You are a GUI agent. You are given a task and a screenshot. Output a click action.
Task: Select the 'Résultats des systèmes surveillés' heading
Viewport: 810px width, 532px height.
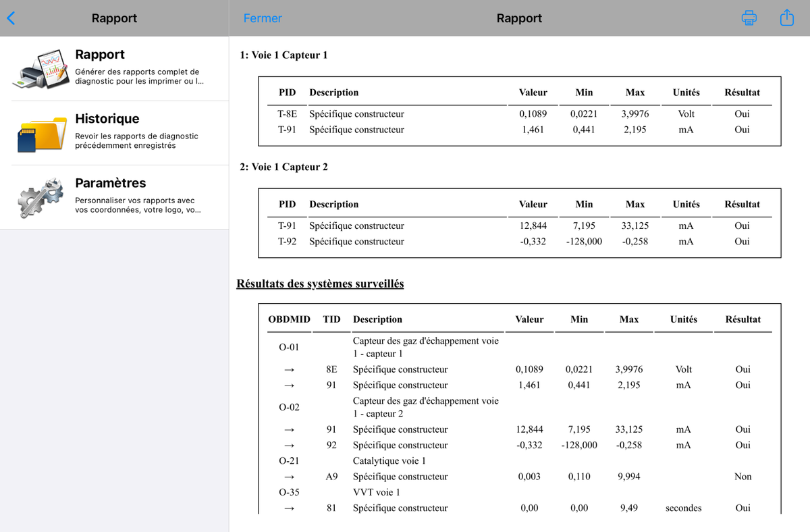coord(320,284)
